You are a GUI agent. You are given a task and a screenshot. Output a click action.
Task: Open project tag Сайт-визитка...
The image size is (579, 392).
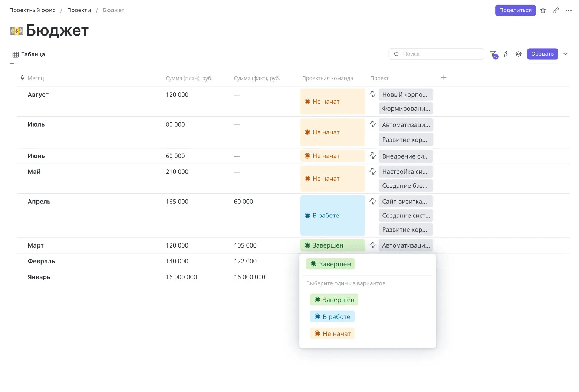click(406, 202)
